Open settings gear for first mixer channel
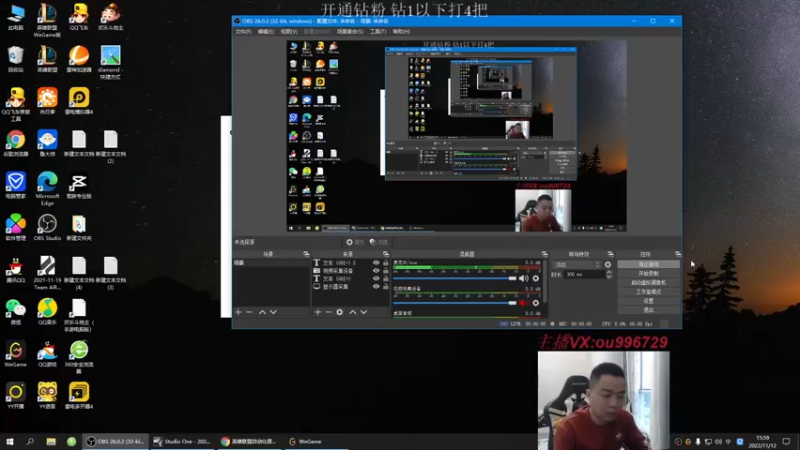Viewport: 800px width, 450px height. click(x=536, y=278)
